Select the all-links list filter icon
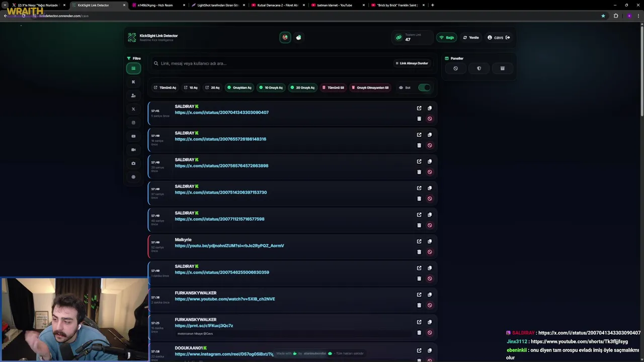644x362 pixels. pos(133,68)
